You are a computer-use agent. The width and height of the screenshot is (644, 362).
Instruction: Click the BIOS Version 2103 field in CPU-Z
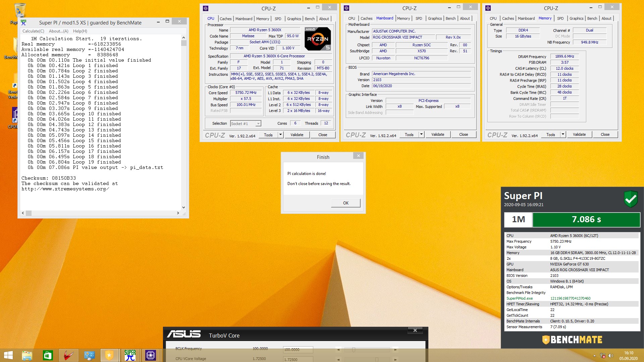[421, 80]
